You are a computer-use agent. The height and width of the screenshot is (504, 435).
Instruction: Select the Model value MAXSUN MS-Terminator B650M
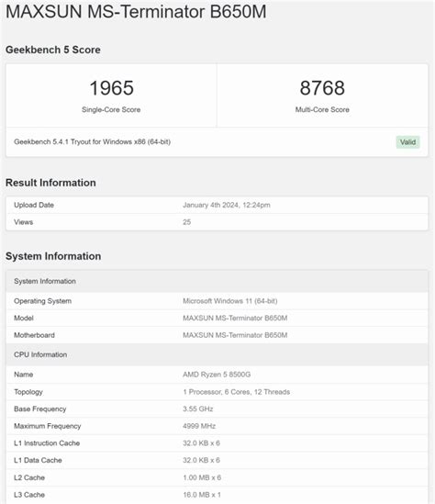tap(235, 319)
